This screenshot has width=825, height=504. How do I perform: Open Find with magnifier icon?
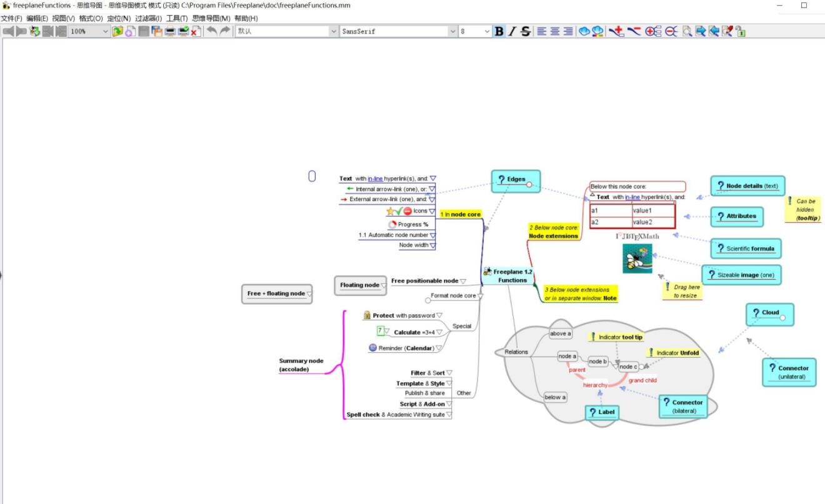[x=687, y=31]
